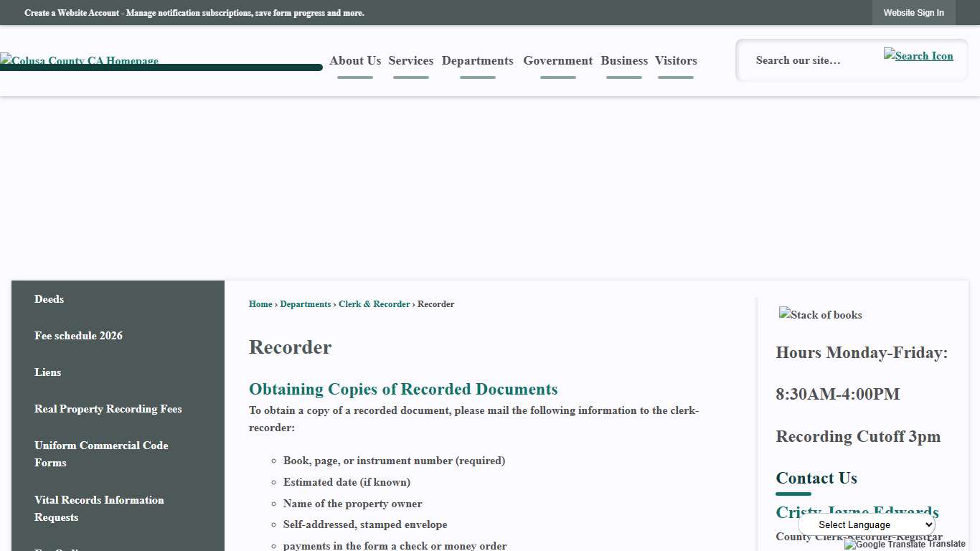Open the Departments navigation menu
This screenshot has width=980, height=551.
point(477,61)
